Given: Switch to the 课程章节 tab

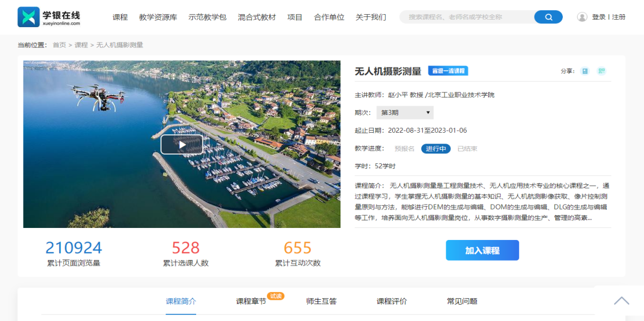Looking at the screenshot, I should point(251,301).
